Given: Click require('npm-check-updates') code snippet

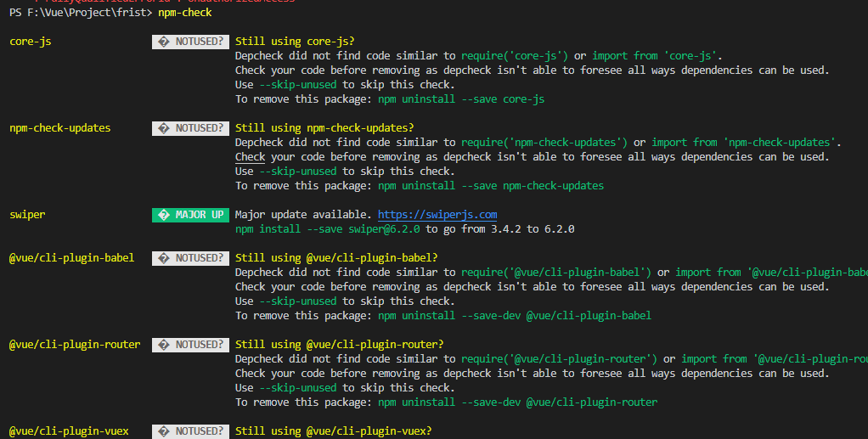Looking at the screenshot, I should tap(544, 143).
